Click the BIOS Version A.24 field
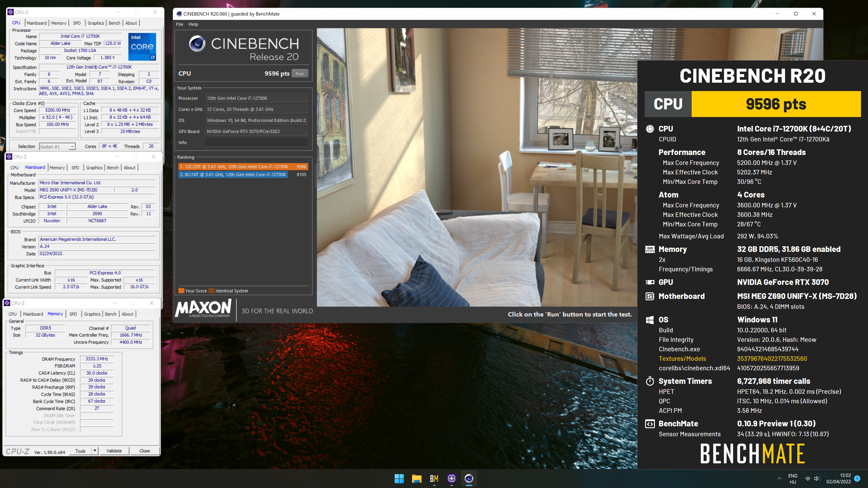This screenshot has height=488, width=868. 97,246
